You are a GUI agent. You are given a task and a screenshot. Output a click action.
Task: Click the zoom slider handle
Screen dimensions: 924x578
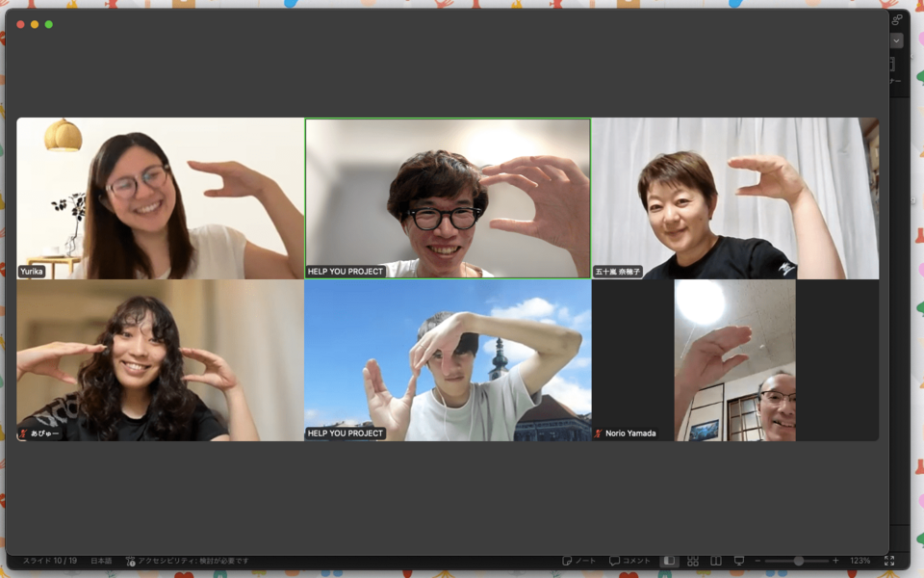click(x=798, y=561)
